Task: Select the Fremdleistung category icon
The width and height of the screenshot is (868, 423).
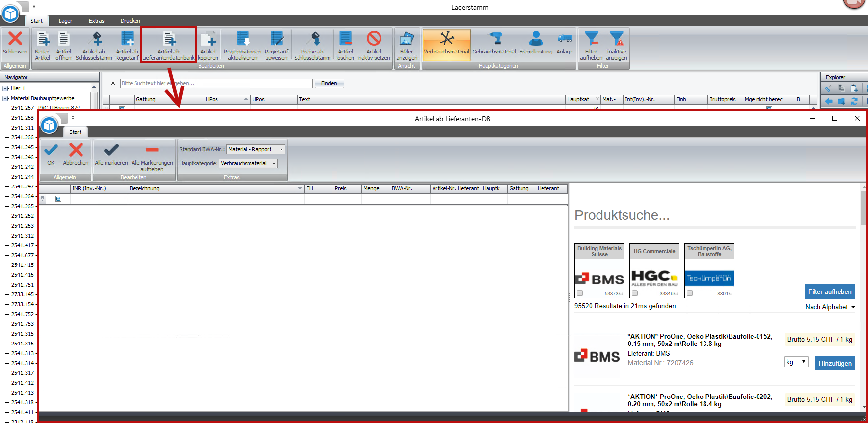Action: coord(536,39)
